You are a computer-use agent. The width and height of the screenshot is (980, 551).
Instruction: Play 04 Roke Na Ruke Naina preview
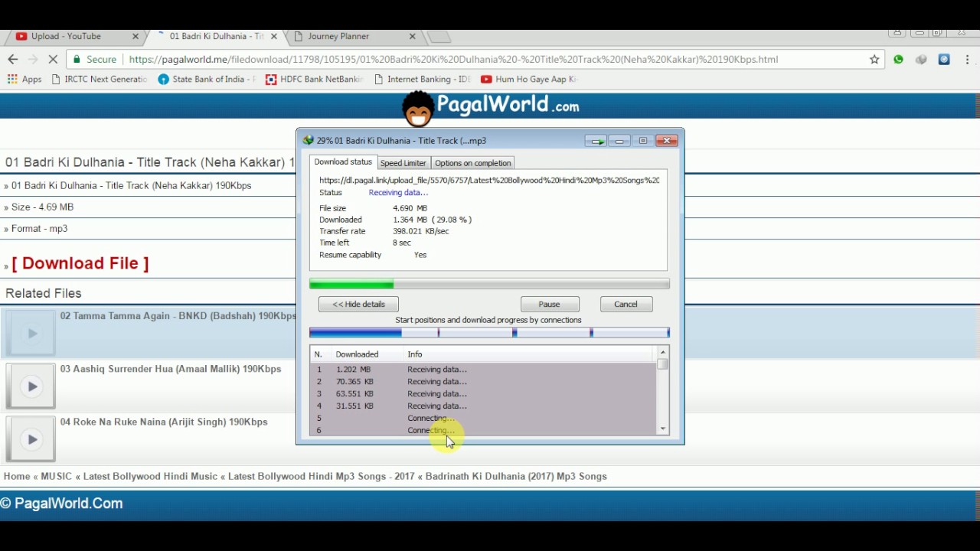(x=31, y=439)
